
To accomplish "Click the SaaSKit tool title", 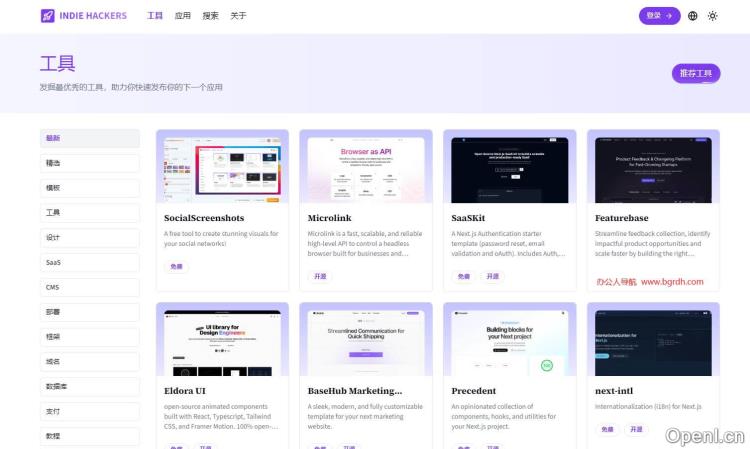I will point(472,218).
